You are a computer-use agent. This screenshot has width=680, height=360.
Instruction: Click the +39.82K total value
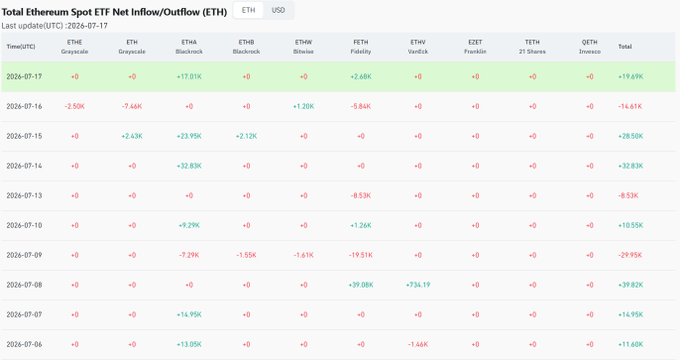coord(631,285)
